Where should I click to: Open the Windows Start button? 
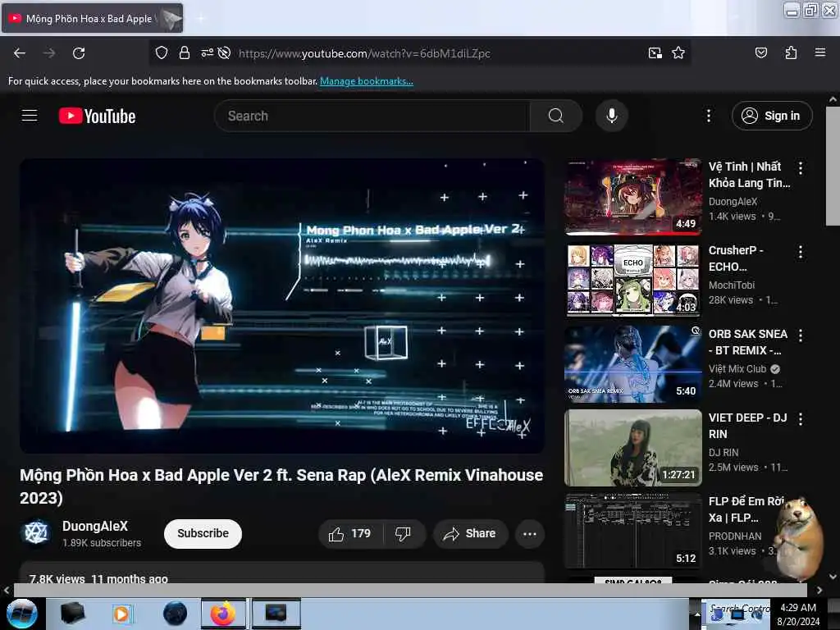click(21, 614)
